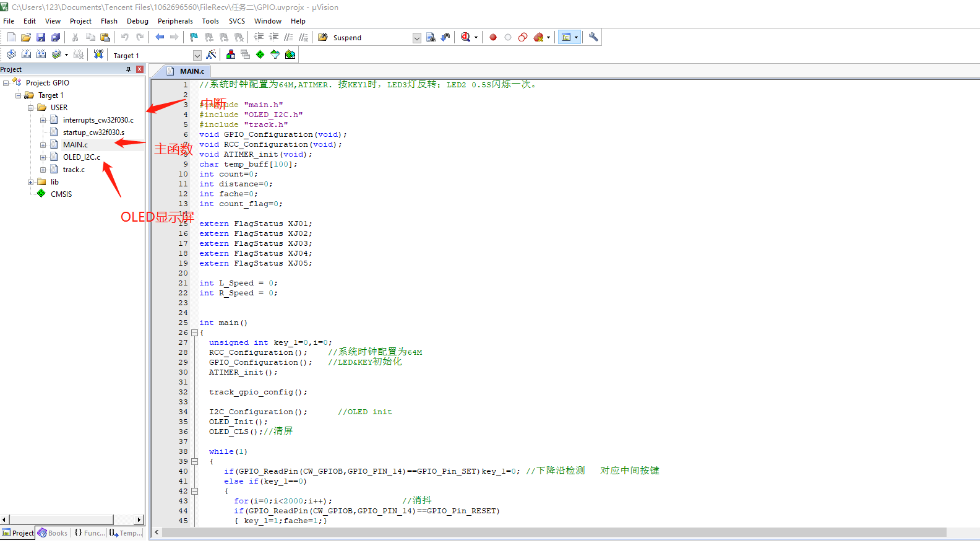Open the Peripherals menu
This screenshot has height=543, width=980.
click(175, 21)
